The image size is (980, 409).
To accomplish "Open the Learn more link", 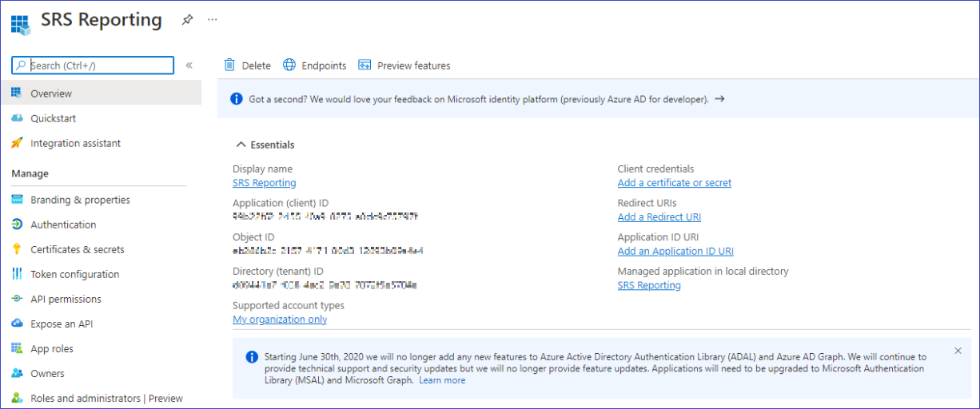I will point(442,380).
